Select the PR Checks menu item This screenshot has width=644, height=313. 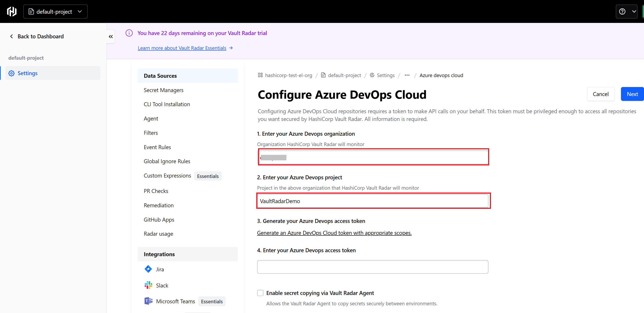pyautogui.click(x=156, y=191)
